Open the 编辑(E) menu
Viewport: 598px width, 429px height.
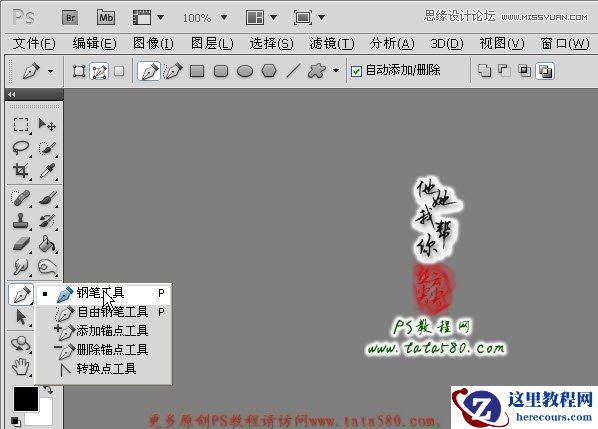[94, 43]
